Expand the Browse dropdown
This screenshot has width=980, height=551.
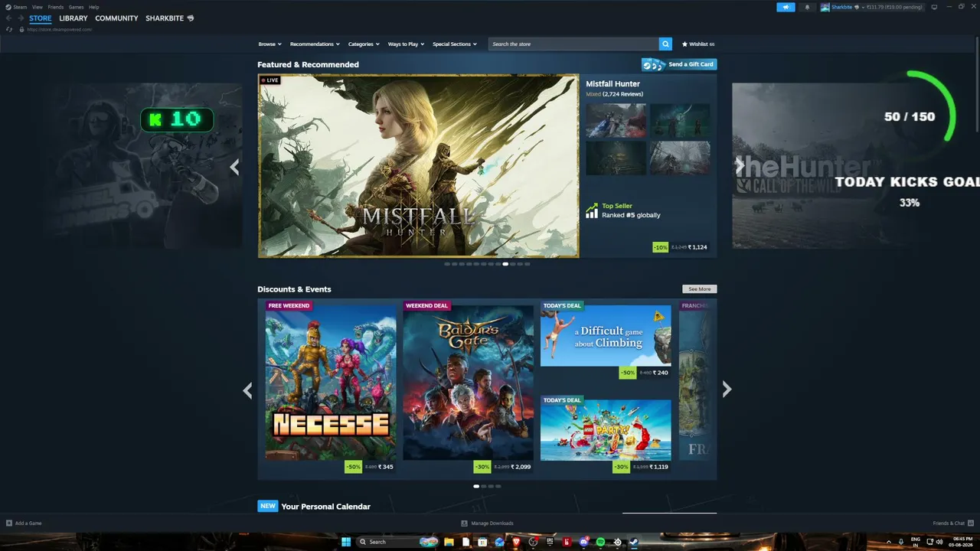tap(269, 44)
